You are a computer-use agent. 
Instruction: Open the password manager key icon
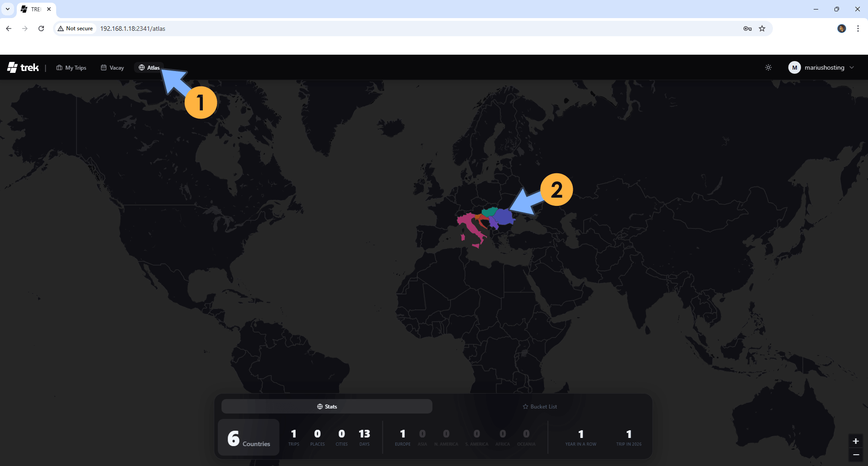[748, 29]
